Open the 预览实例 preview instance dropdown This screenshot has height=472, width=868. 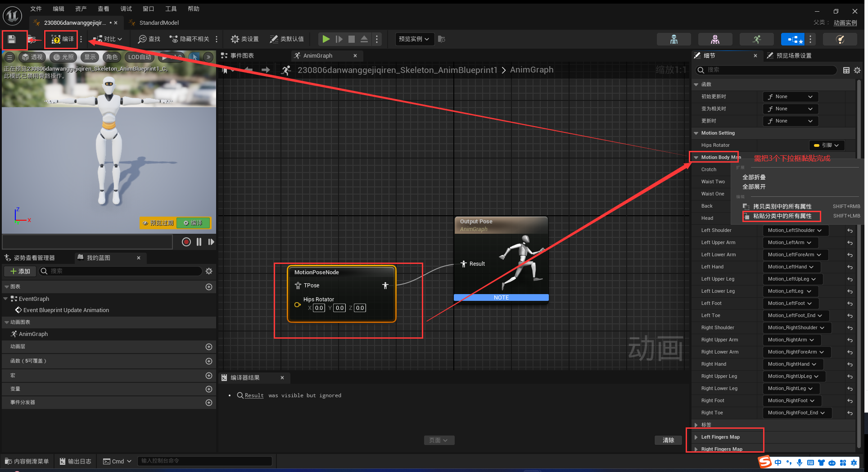414,39
